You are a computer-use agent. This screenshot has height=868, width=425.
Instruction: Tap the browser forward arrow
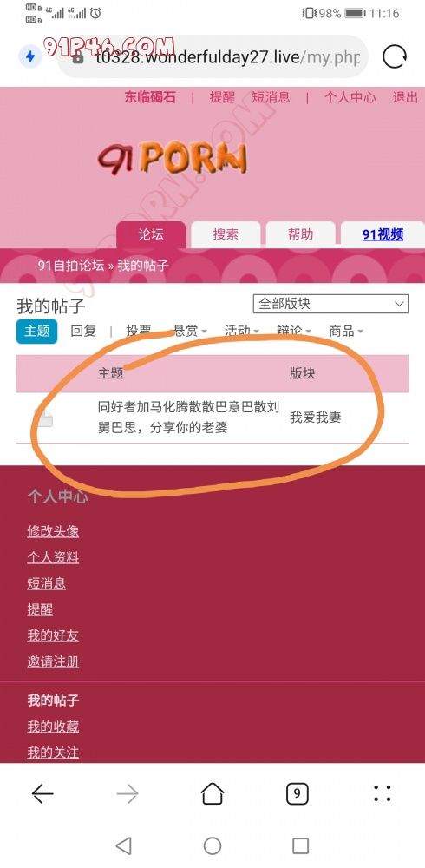coord(127,794)
